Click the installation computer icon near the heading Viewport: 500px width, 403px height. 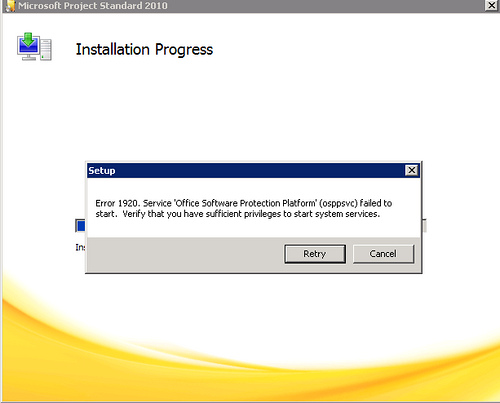[34, 47]
